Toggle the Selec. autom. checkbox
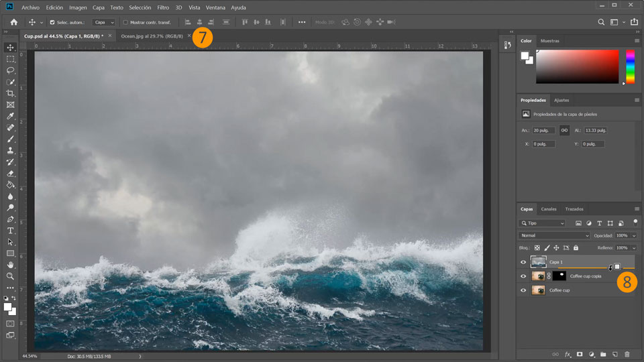Screen dimensions: 644x362 pyautogui.click(x=52, y=22)
